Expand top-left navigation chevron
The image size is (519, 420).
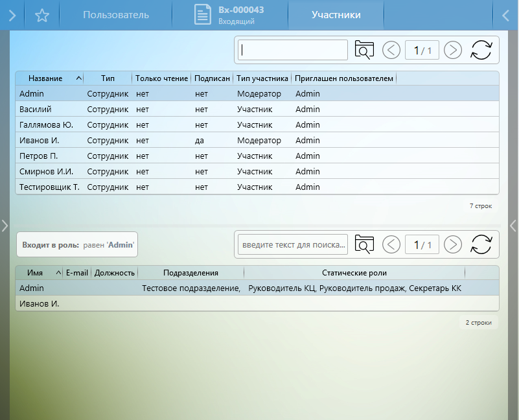point(12,15)
